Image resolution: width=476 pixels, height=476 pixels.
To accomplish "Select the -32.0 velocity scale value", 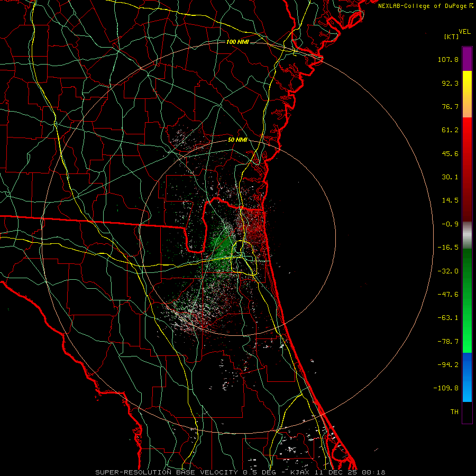I will (x=448, y=271).
